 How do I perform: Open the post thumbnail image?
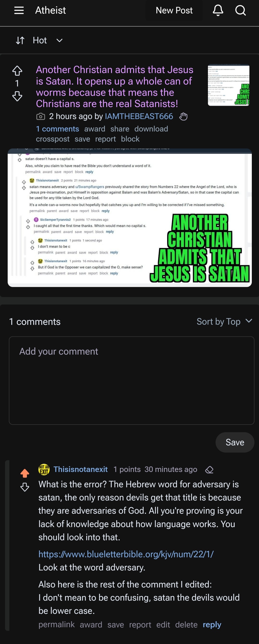229,85
